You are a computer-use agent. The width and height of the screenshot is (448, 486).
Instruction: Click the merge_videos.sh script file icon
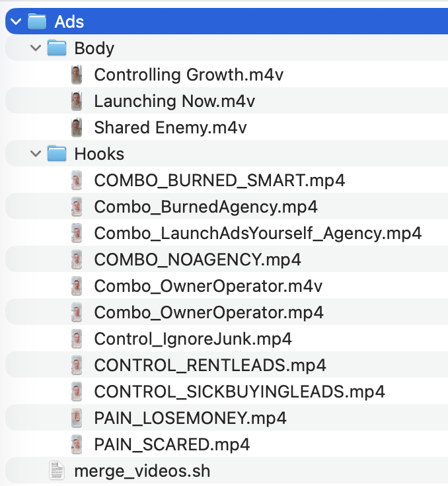(x=57, y=471)
